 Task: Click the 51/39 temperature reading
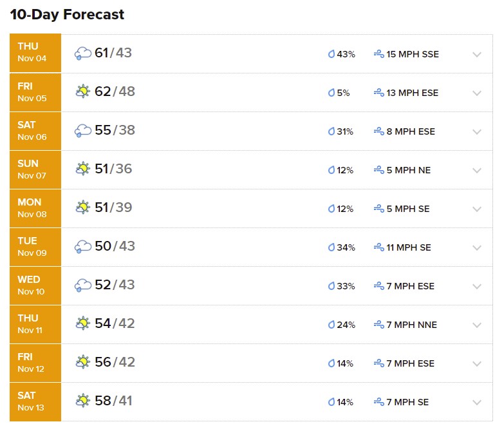click(x=113, y=207)
